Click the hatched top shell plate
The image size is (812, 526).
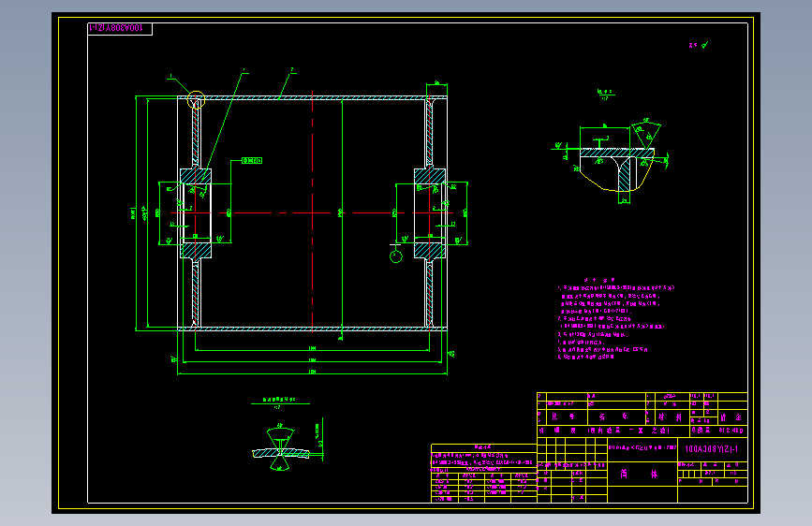(x=312, y=97)
